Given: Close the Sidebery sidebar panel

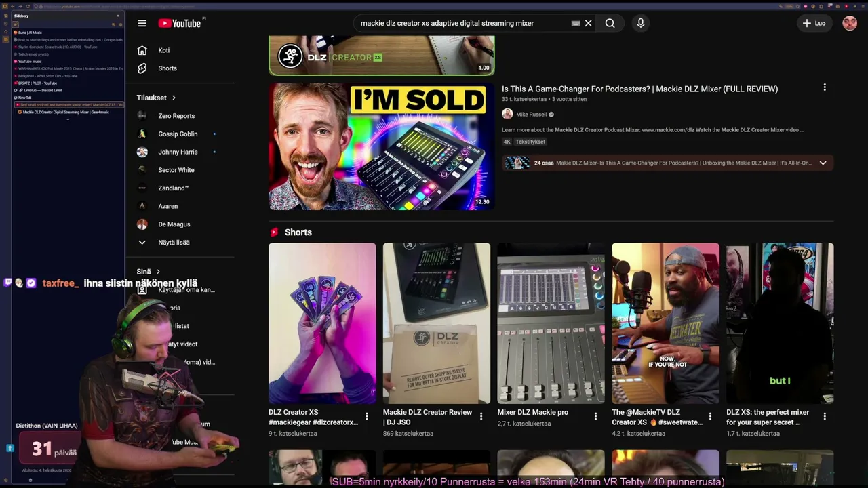Looking at the screenshot, I should 118,16.
